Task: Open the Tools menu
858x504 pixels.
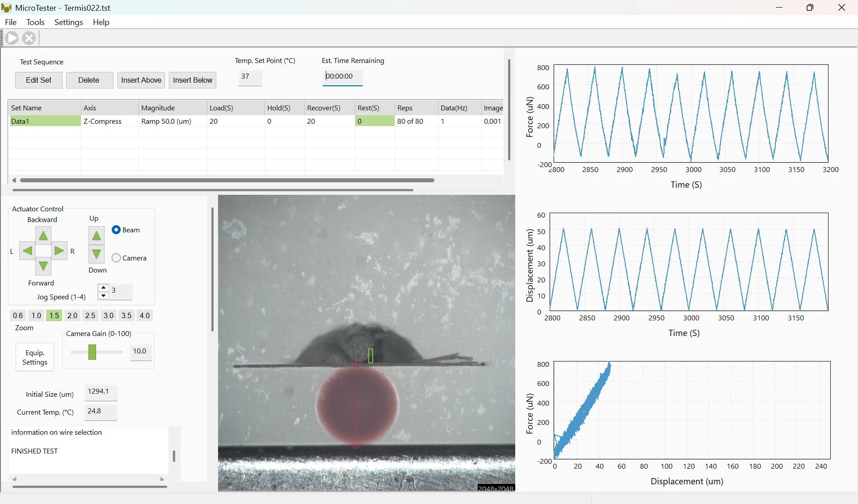Action: click(35, 22)
